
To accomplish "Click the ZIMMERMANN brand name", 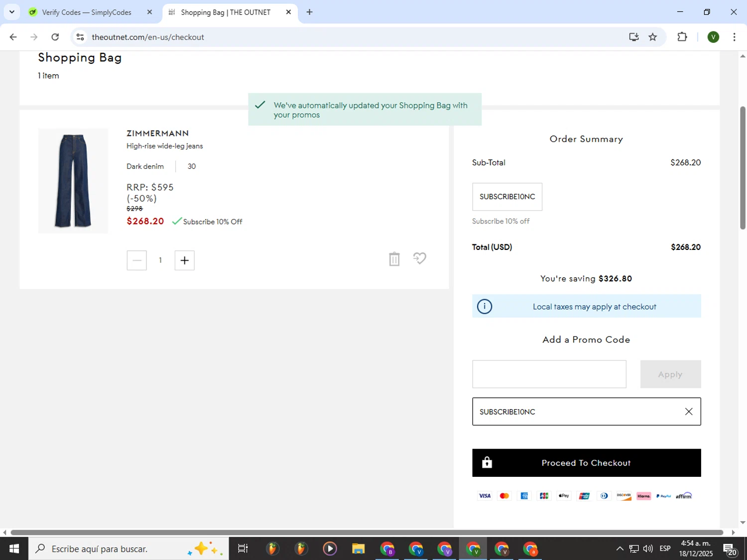I will tap(157, 133).
